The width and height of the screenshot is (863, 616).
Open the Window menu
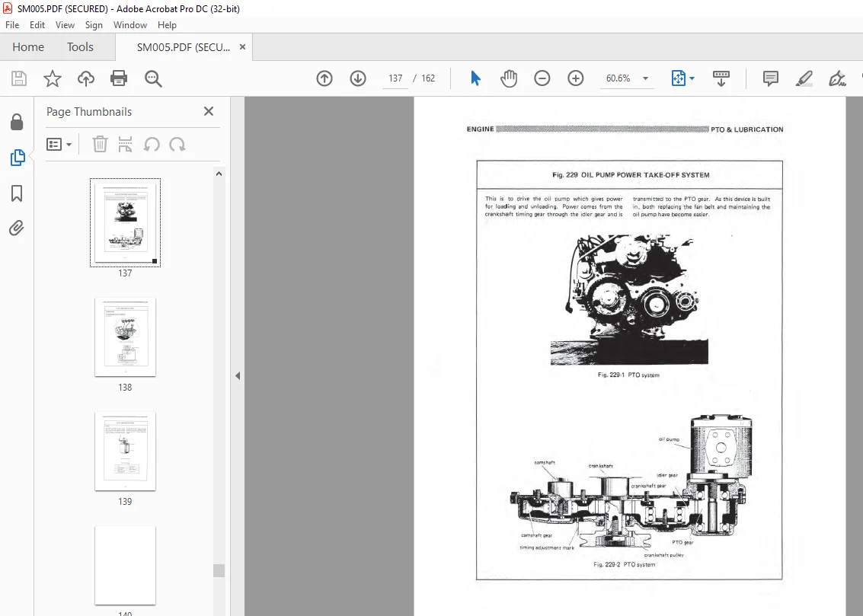pyautogui.click(x=130, y=25)
